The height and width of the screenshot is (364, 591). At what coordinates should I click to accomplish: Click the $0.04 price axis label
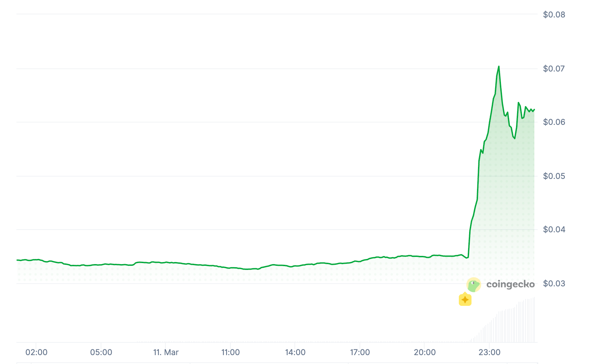click(554, 230)
